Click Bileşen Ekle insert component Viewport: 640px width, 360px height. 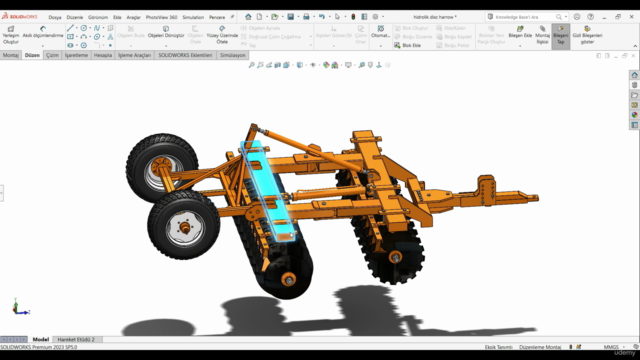(520, 32)
